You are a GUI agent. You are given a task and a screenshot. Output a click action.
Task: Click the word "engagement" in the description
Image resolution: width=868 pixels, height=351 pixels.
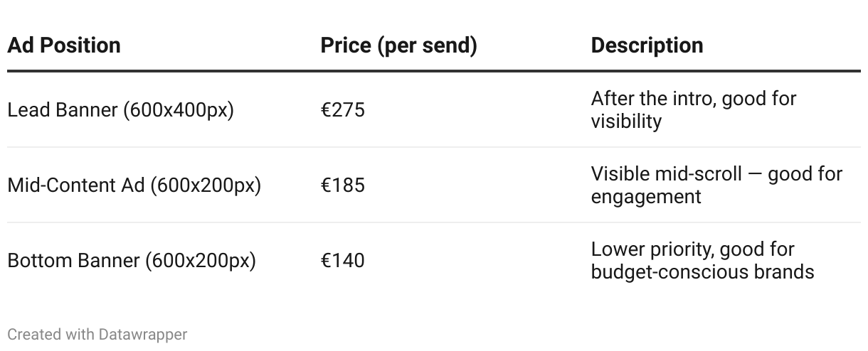coord(646,197)
